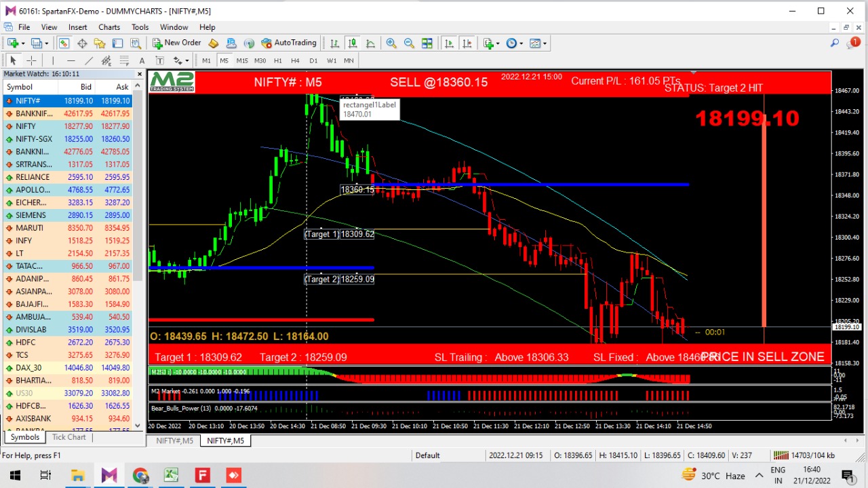Switch to the Line Chart view
868x488 pixels.
point(370,43)
